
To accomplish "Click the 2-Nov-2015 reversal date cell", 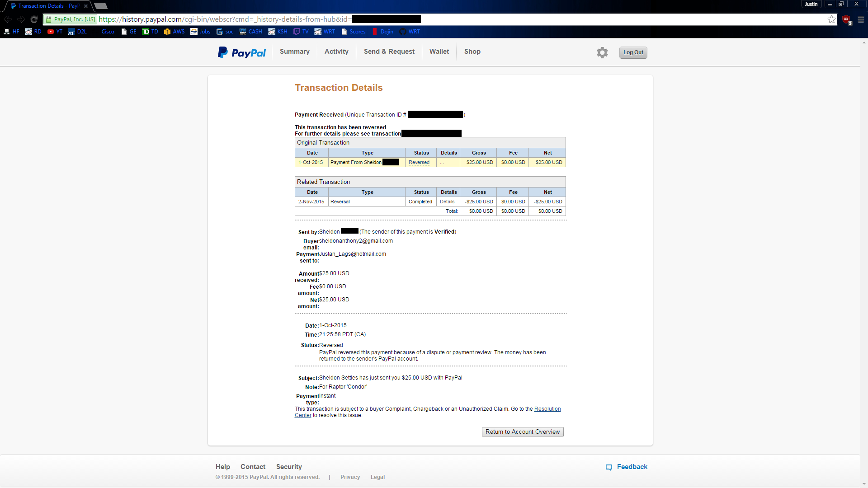I will coord(311,202).
